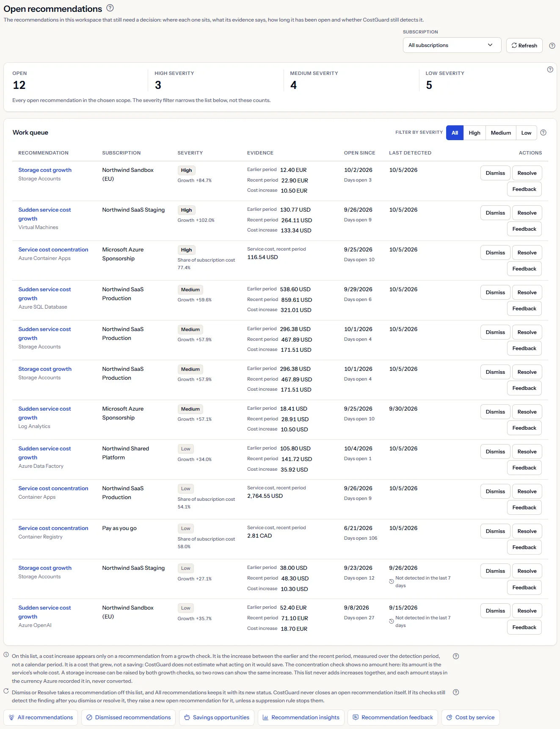Dismiss the Northwind Sandbox Storage cost growth row

(495, 173)
